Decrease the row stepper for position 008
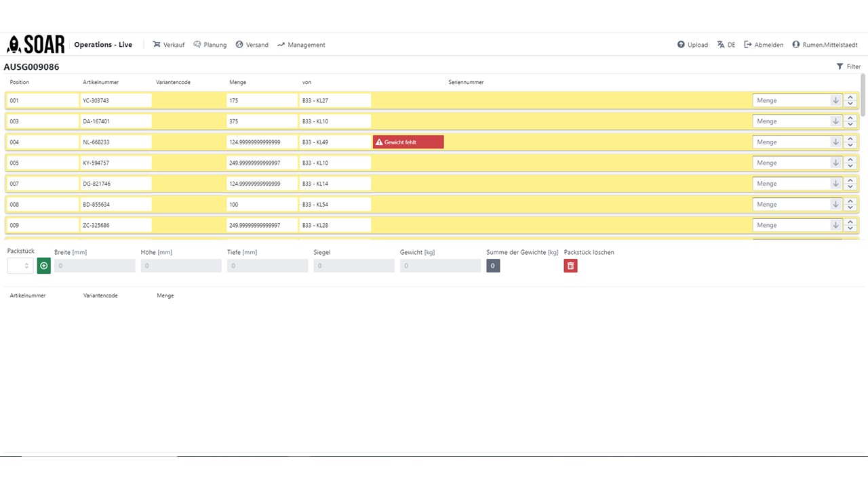Screen dimensions: 868x488 (850, 207)
